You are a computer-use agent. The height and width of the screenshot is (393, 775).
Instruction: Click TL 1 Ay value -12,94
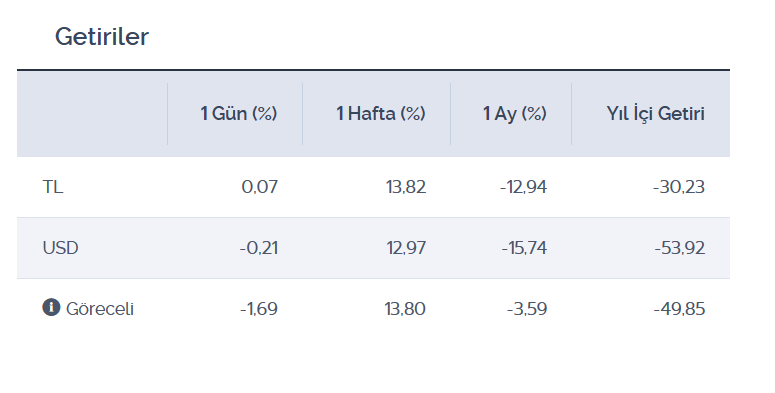523,187
